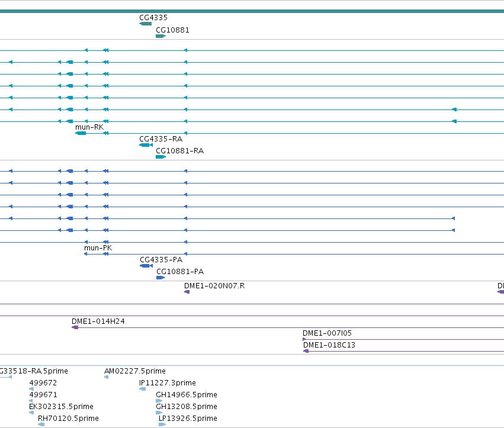This screenshot has height=428, width=504.
Task: Click purple arrowhead under DME1-018C13 label
Action: pyautogui.click(x=306, y=351)
